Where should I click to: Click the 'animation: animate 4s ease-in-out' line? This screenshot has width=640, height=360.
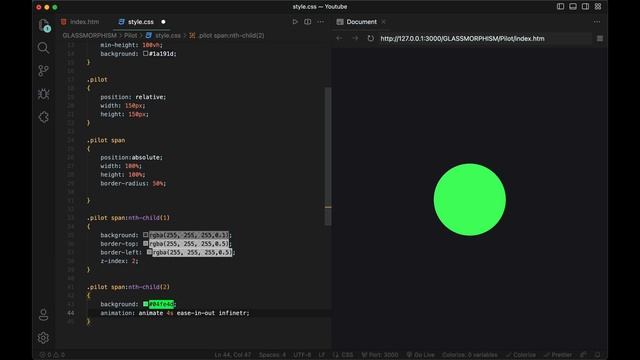click(x=175, y=313)
